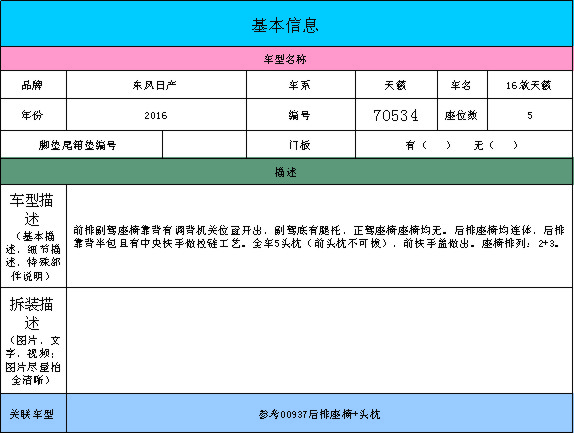
Task: Select the 2016 year value cell
Action: click(x=156, y=115)
